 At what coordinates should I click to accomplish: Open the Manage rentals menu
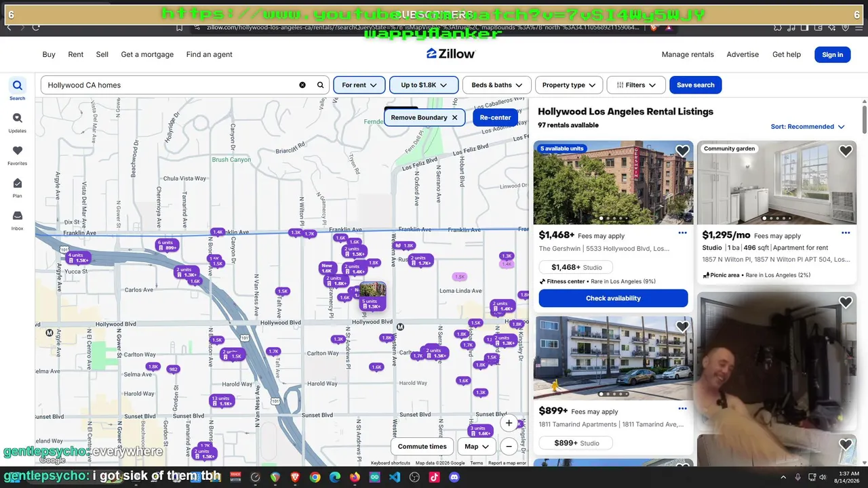coord(688,54)
